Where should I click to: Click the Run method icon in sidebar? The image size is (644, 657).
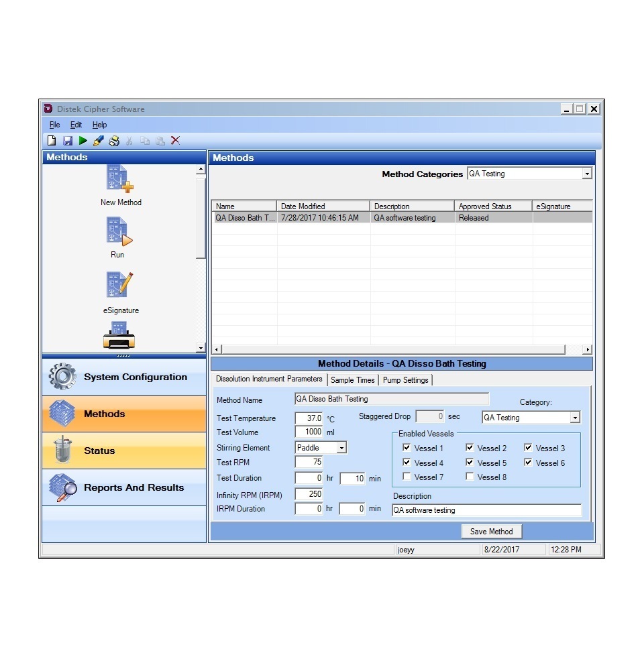[x=119, y=233]
